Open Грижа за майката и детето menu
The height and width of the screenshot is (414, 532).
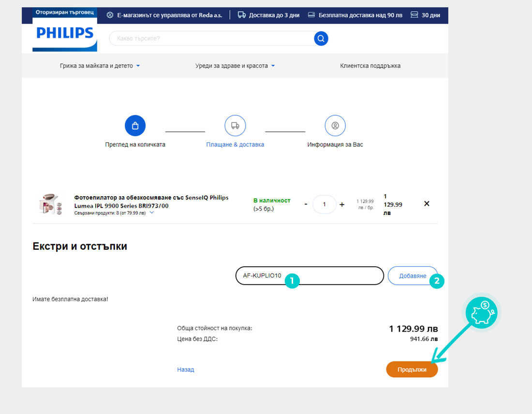click(100, 65)
